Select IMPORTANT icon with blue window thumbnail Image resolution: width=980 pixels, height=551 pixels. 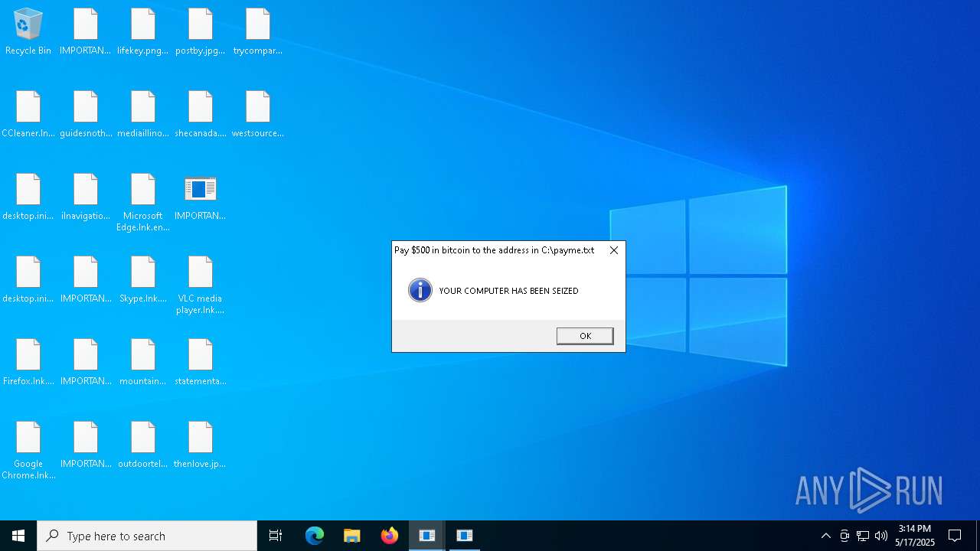(x=201, y=197)
